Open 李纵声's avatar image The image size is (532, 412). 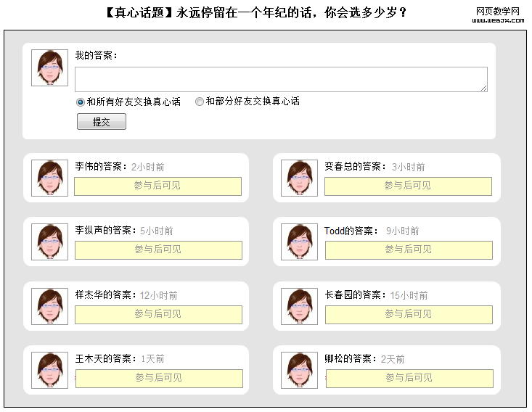click(49, 242)
